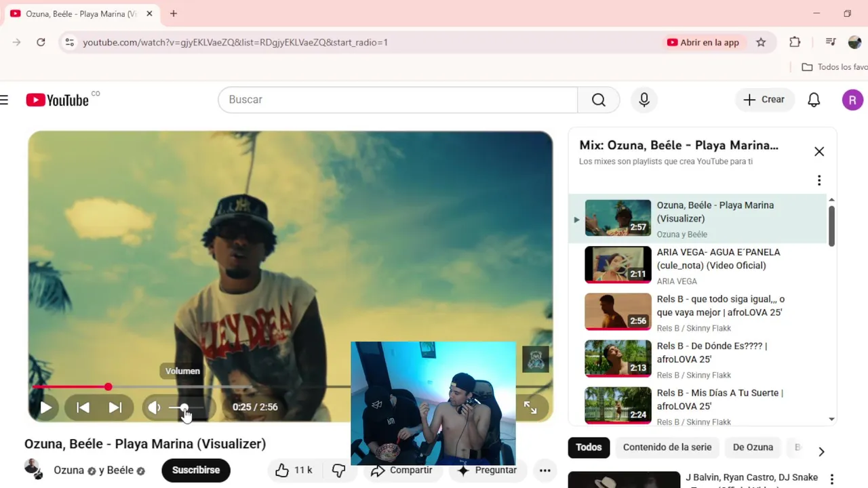The height and width of the screenshot is (488, 868).
Task: Select Playa Marina thumbnail in playlist
Action: 618,218
